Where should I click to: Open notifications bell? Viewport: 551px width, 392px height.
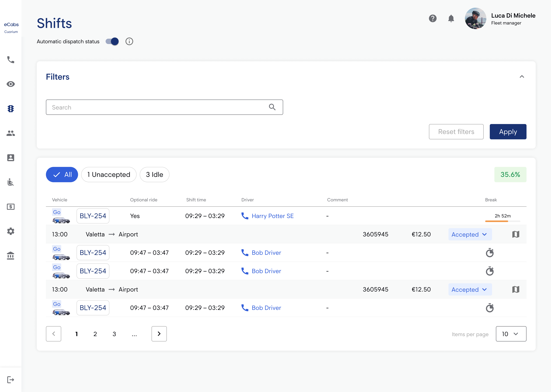pos(451,18)
